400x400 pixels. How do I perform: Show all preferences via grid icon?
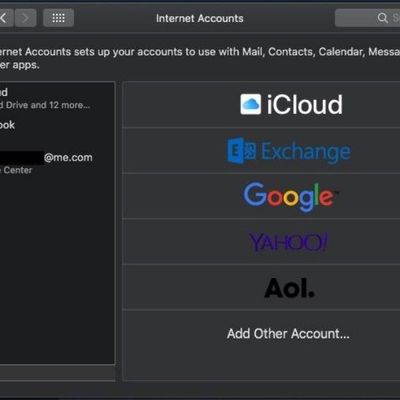pyautogui.click(x=58, y=18)
